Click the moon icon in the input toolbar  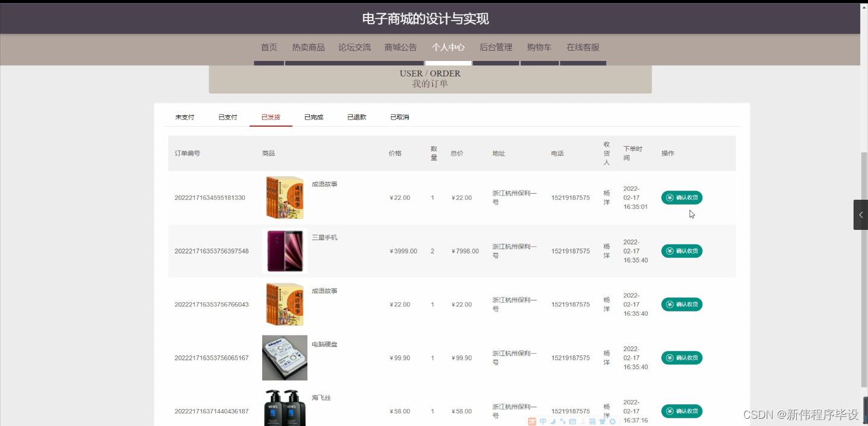(x=553, y=421)
